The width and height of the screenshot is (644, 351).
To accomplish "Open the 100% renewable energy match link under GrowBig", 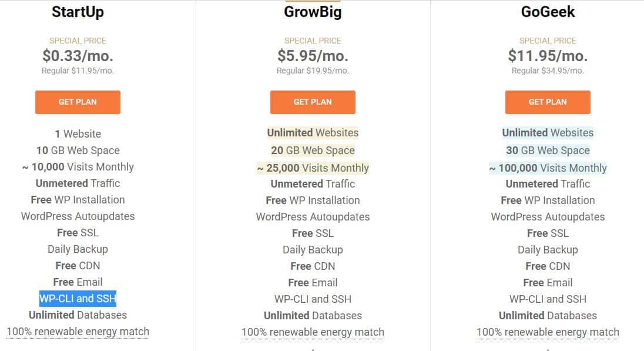I will coord(313,332).
